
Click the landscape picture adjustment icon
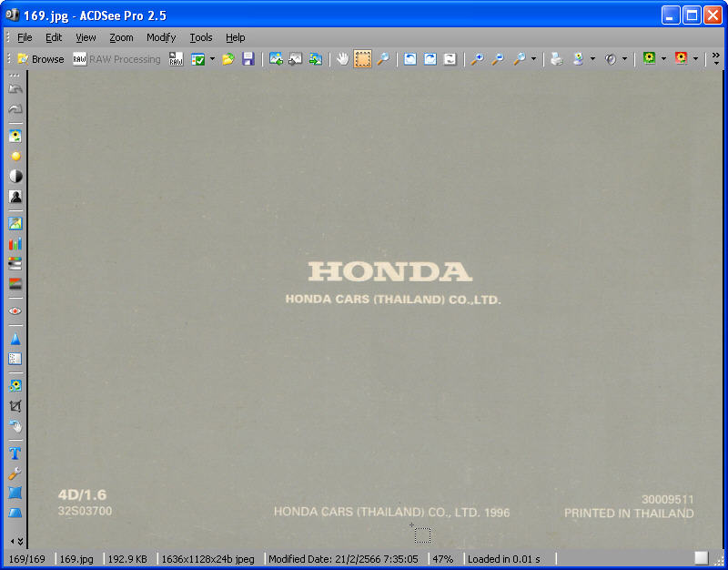(x=15, y=223)
